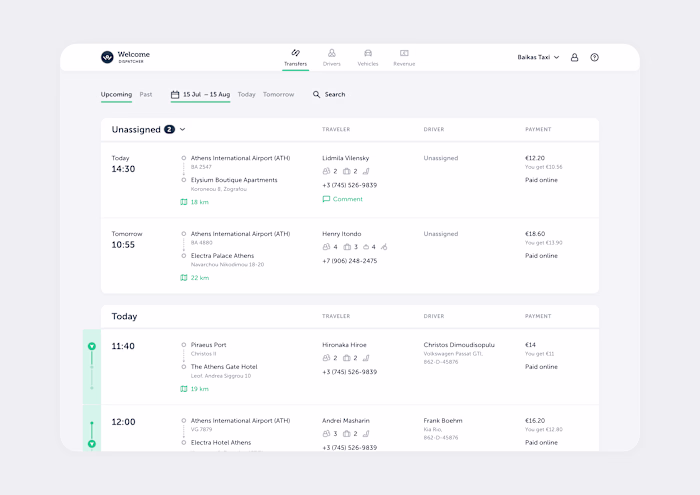Screen dimensions: 700x495
Task: Click the Search field label
Action: 335,95
